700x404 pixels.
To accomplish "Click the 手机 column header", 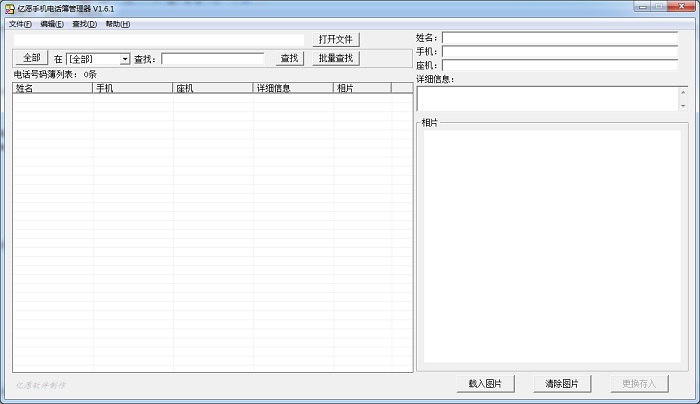I will coord(133,88).
